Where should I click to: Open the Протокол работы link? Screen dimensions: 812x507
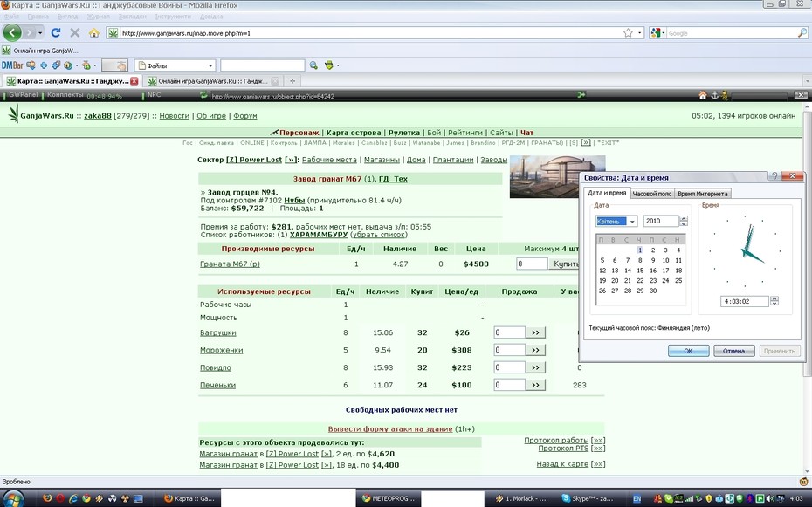556,441
